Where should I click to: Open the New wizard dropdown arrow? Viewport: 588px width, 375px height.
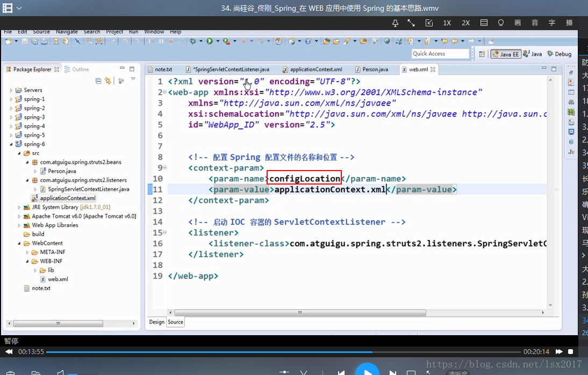pyautogui.click(x=16, y=41)
